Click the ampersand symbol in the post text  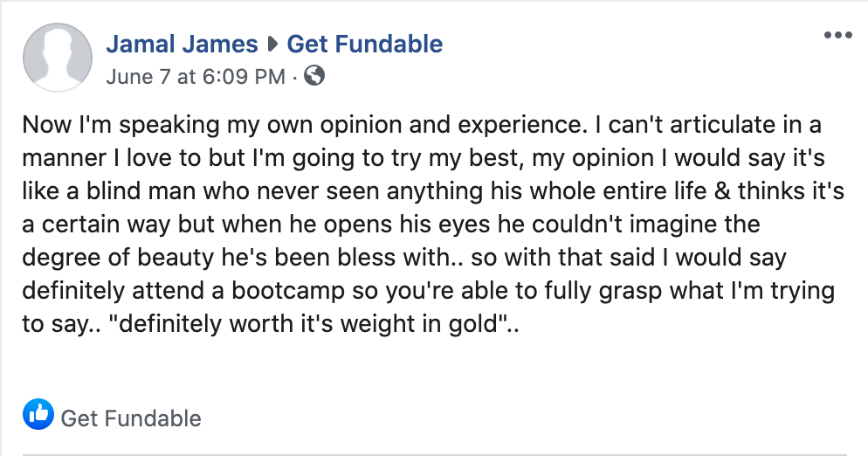pyautogui.click(x=722, y=190)
